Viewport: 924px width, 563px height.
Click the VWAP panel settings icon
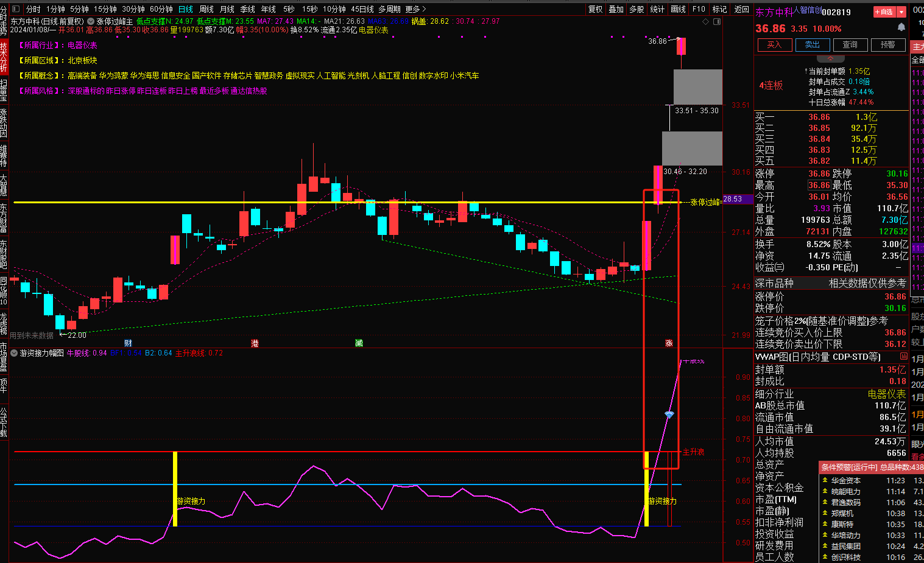(904, 357)
